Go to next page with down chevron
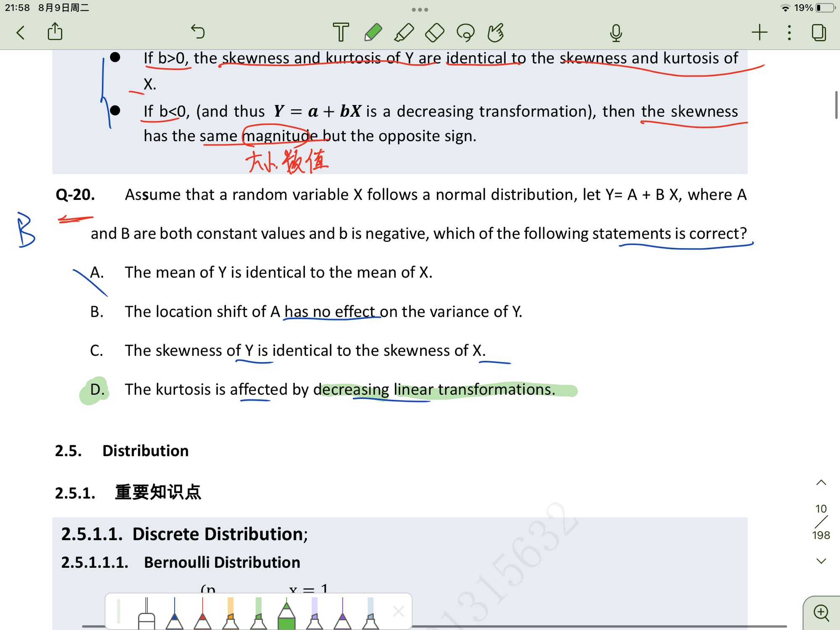Viewport: 840px width, 630px height. (x=821, y=561)
